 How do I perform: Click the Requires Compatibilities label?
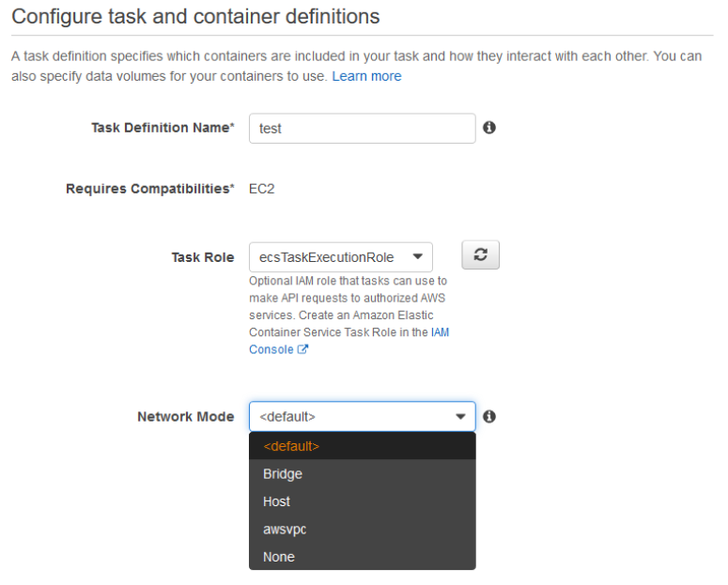click(x=149, y=188)
